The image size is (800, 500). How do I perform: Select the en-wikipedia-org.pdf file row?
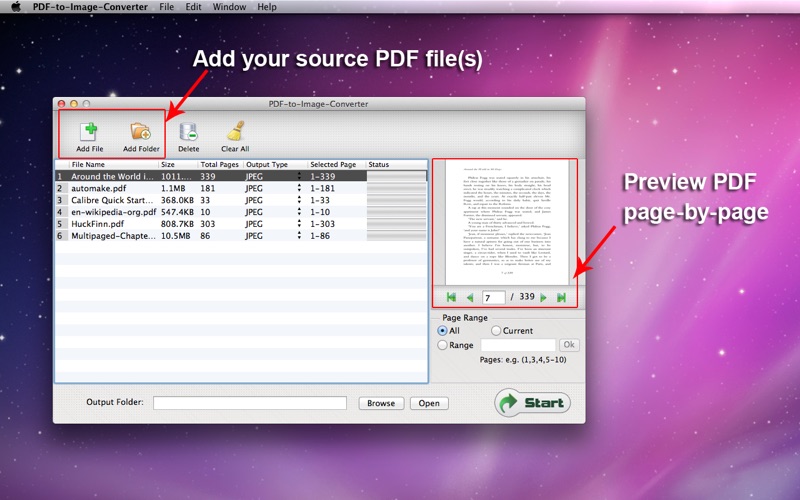coord(241,212)
